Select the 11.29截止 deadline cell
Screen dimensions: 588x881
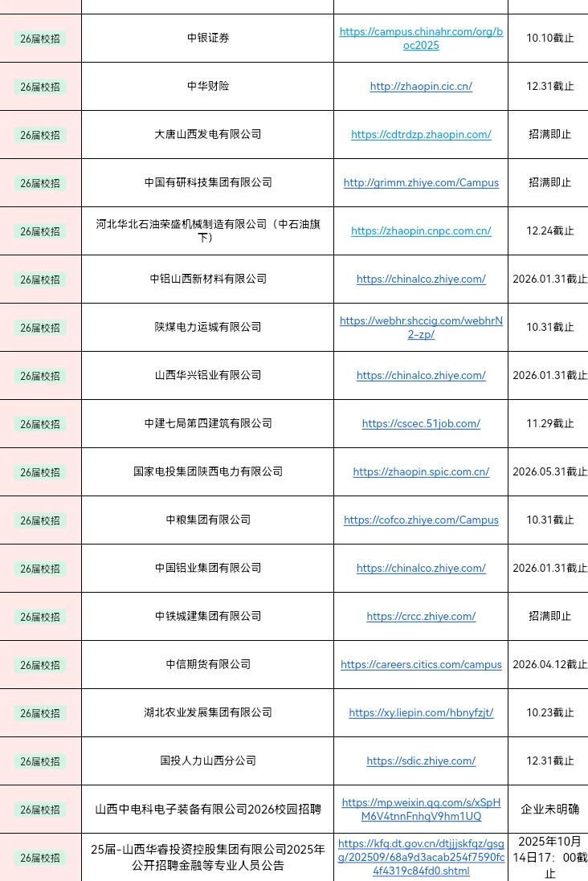pos(549,424)
